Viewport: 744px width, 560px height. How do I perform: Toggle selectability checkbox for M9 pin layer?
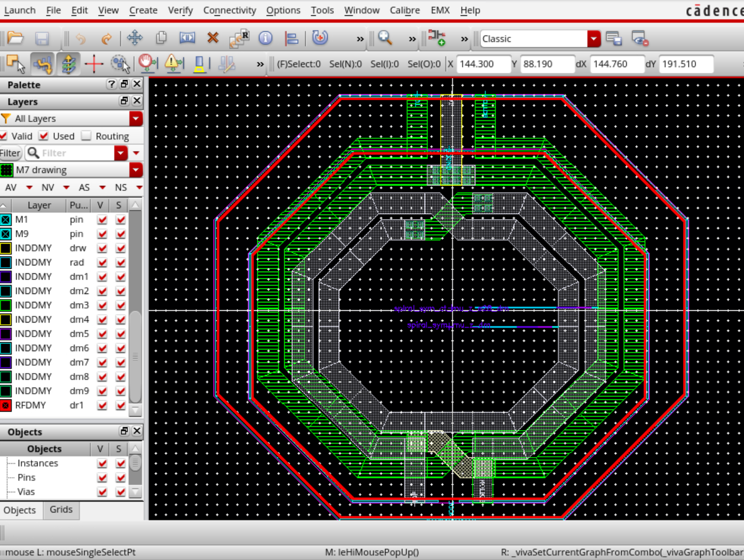tap(120, 234)
